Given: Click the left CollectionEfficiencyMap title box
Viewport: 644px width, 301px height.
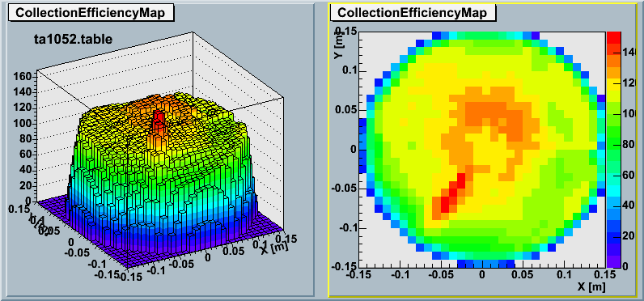Looking at the screenshot, I should pyautogui.click(x=91, y=13).
